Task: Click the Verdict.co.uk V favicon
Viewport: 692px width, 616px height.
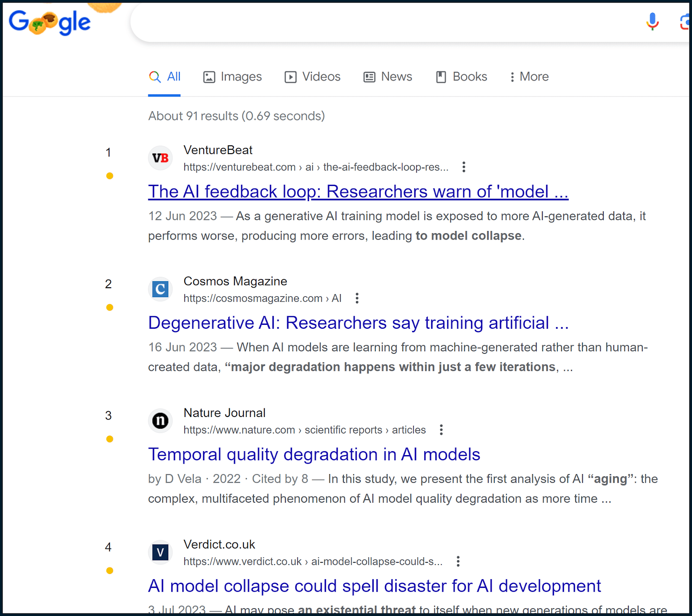Action: pyautogui.click(x=160, y=552)
